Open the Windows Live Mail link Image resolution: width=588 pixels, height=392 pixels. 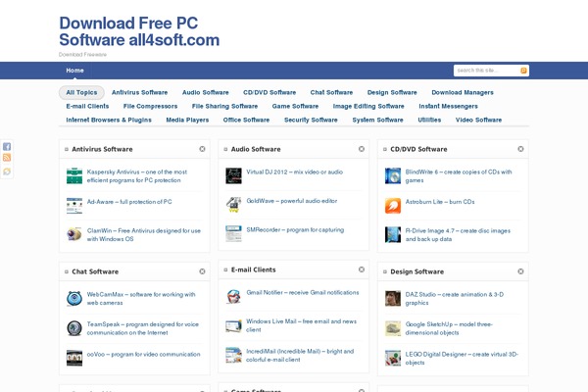coord(302,325)
